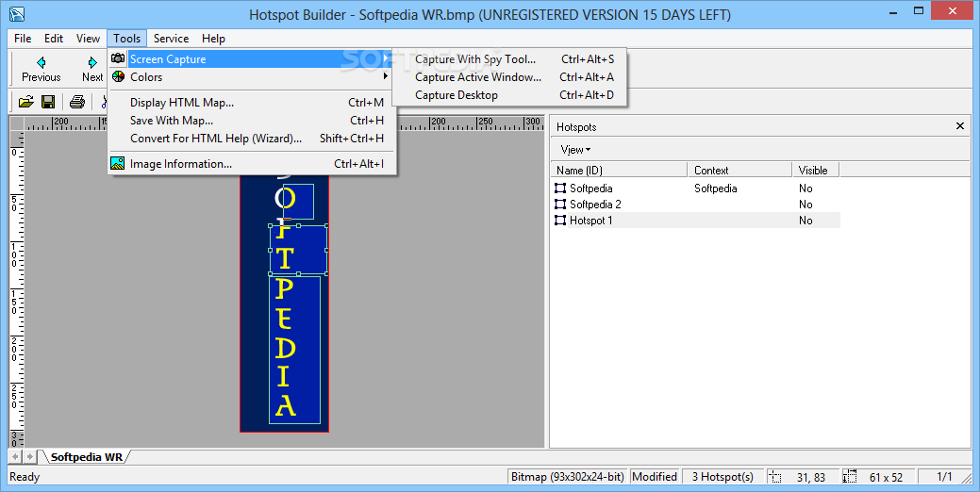Click the color wheel icon beside Colors

coord(118,76)
